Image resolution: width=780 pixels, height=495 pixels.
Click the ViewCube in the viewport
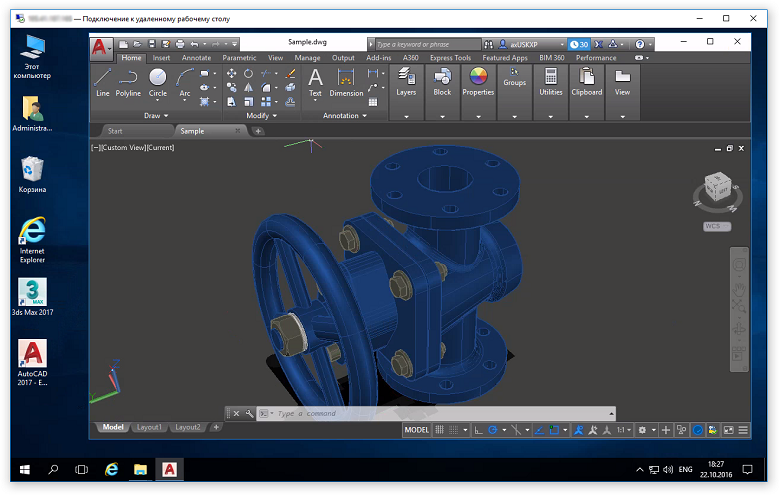click(x=717, y=188)
